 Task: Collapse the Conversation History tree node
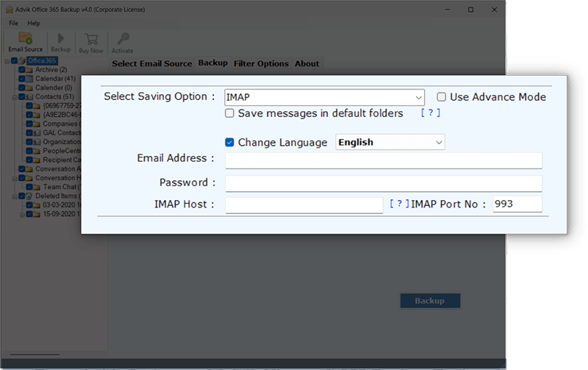coord(15,178)
